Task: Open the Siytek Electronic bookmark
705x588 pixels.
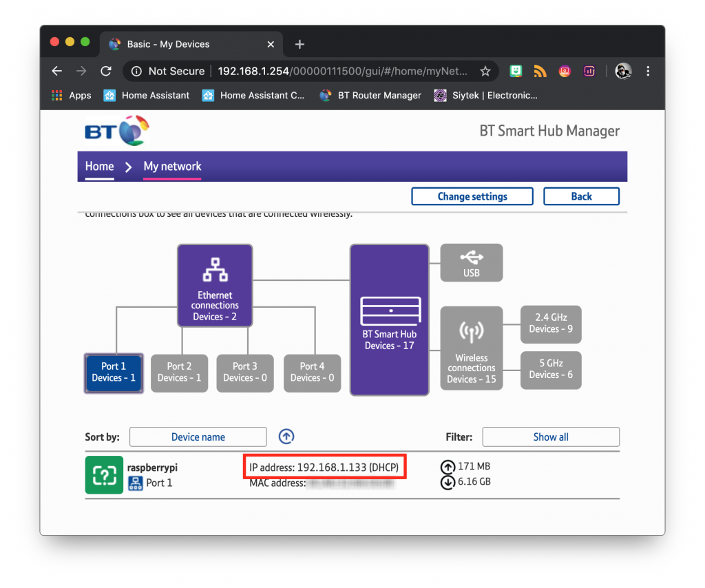Action: click(485, 95)
